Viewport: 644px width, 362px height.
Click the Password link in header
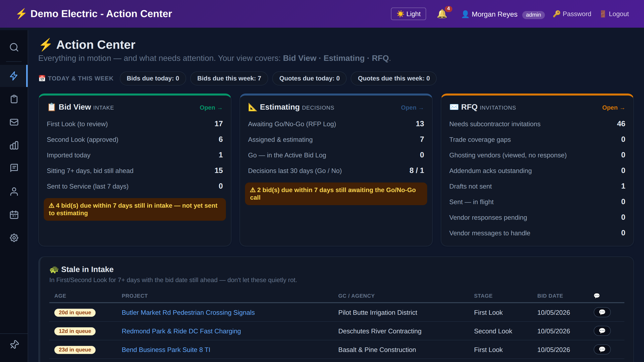pos(572,14)
